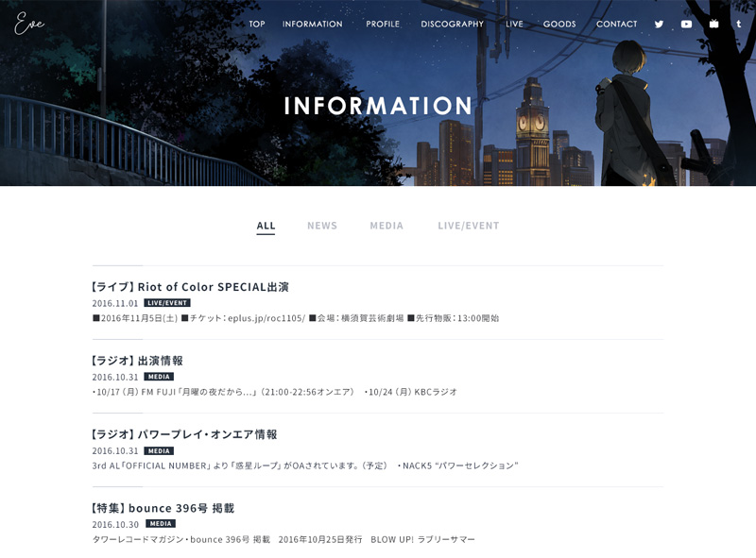Click the date 2016.10.30

pos(115,524)
